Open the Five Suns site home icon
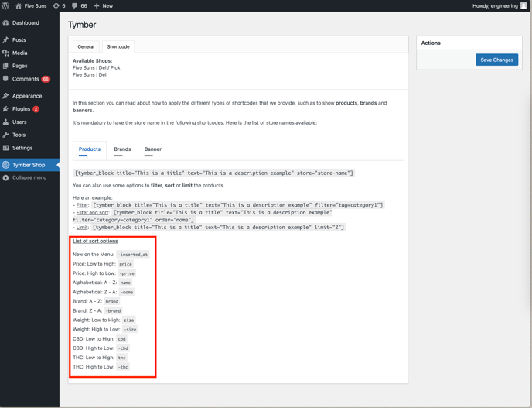Screen dimensions: 532x408 click(x=19, y=5)
